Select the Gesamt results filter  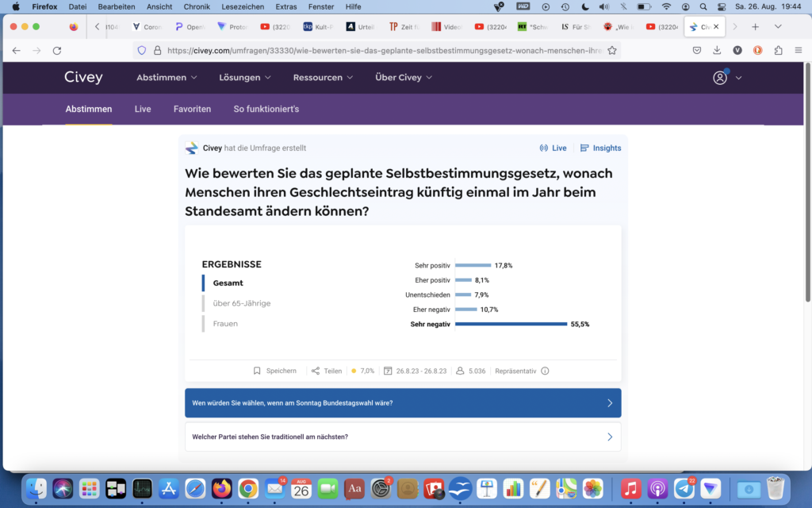(x=228, y=283)
